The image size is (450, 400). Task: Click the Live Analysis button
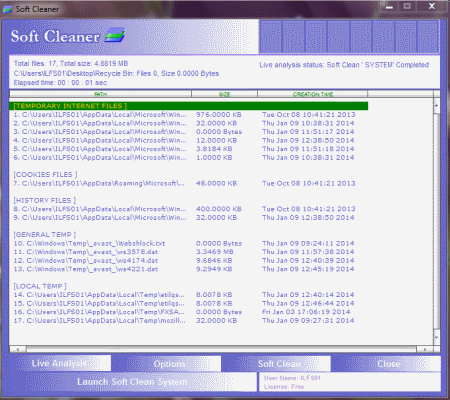point(60,363)
